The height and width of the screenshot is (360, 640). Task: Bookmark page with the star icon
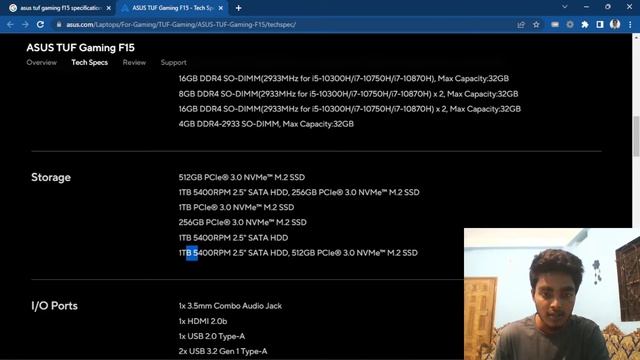pyautogui.click(x=536, y=25)
